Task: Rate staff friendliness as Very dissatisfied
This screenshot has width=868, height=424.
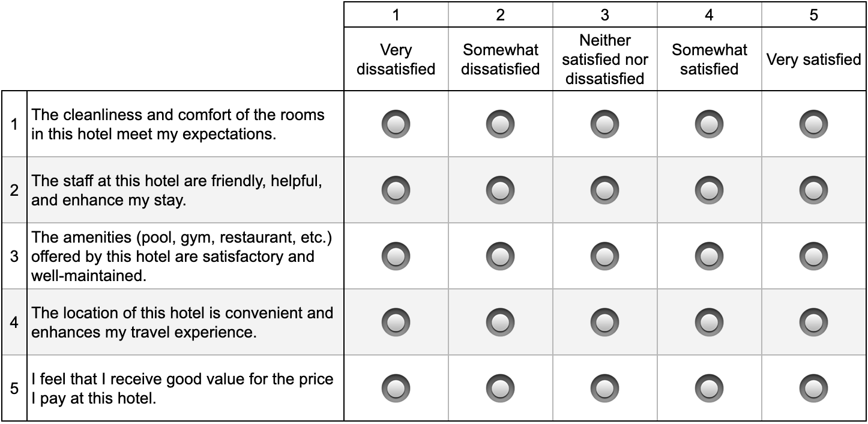Action: 396,190
